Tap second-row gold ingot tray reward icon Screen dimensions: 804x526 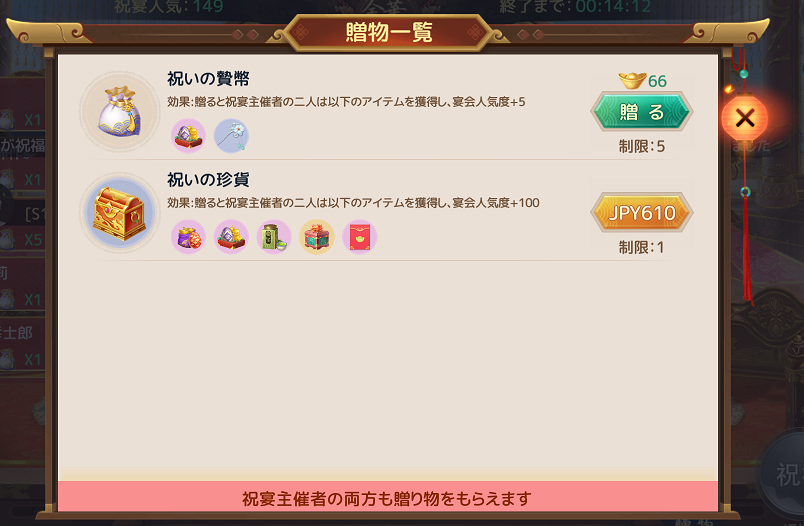coord(231,237)
